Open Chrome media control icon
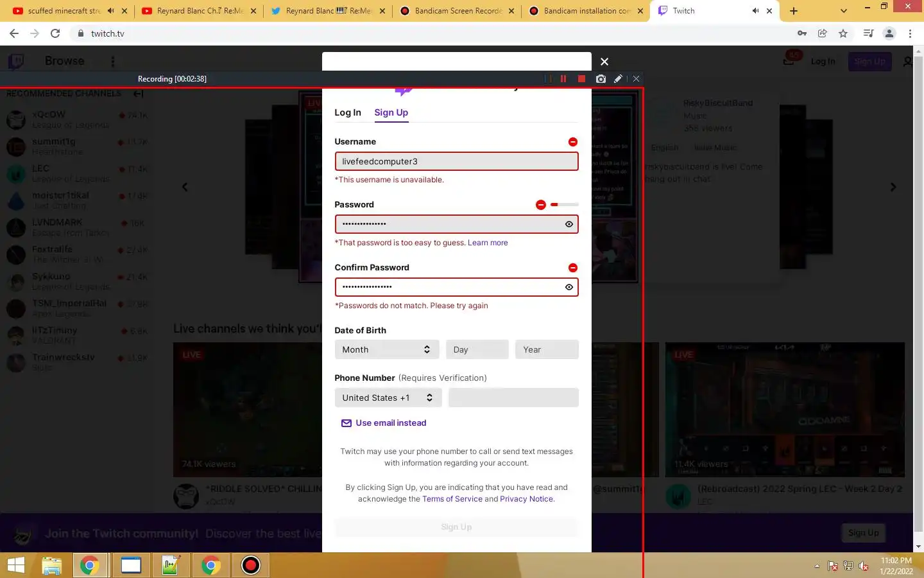The image size is (924, 578). [x=868, y=33]
